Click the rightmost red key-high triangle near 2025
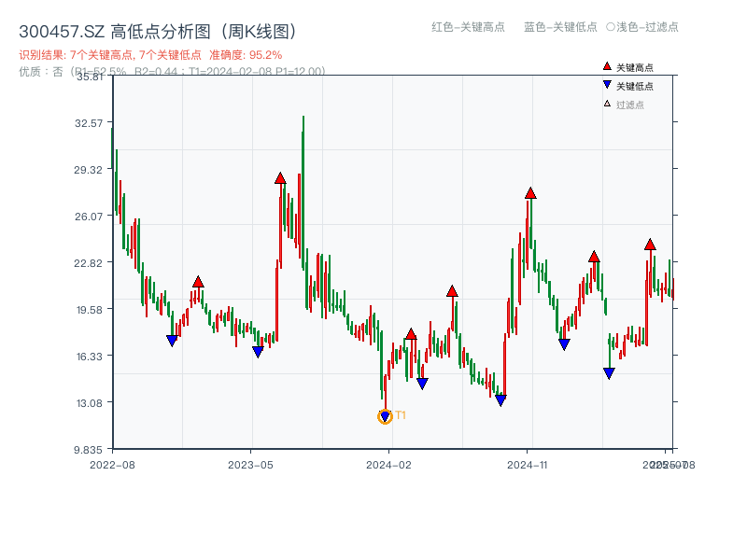 click(649, 245)
